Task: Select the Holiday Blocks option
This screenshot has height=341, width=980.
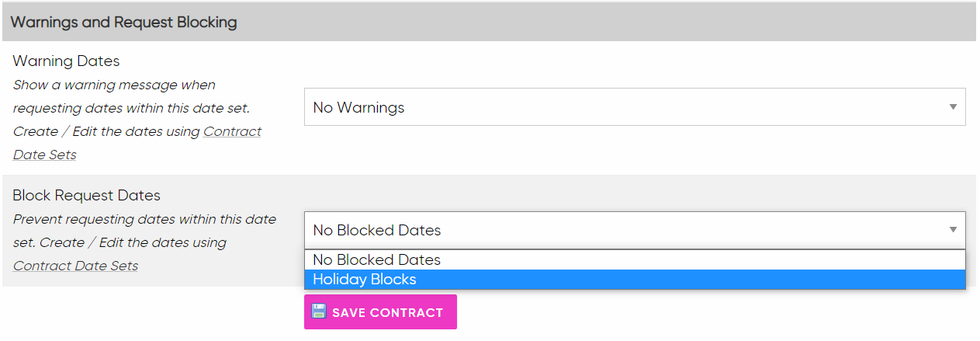Action: 365,280
